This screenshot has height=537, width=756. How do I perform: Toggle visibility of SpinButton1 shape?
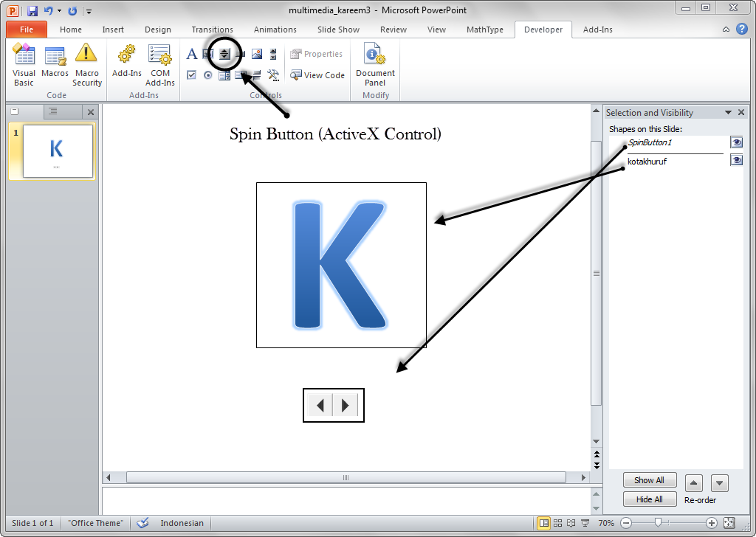(736, 142)
